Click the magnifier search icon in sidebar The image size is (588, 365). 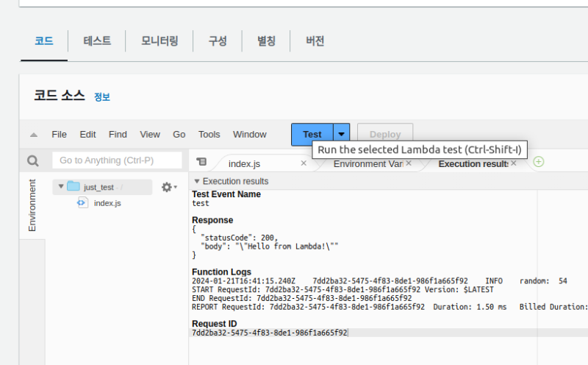pos(32,160)
